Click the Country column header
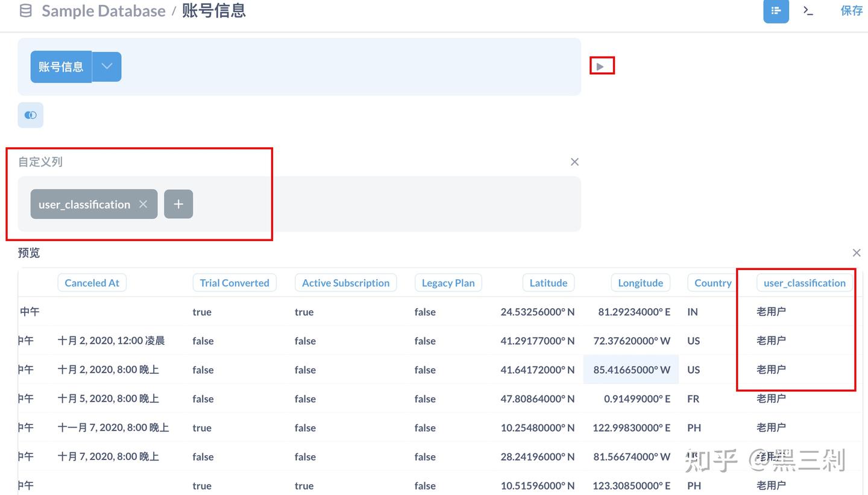 pos(712,282)
